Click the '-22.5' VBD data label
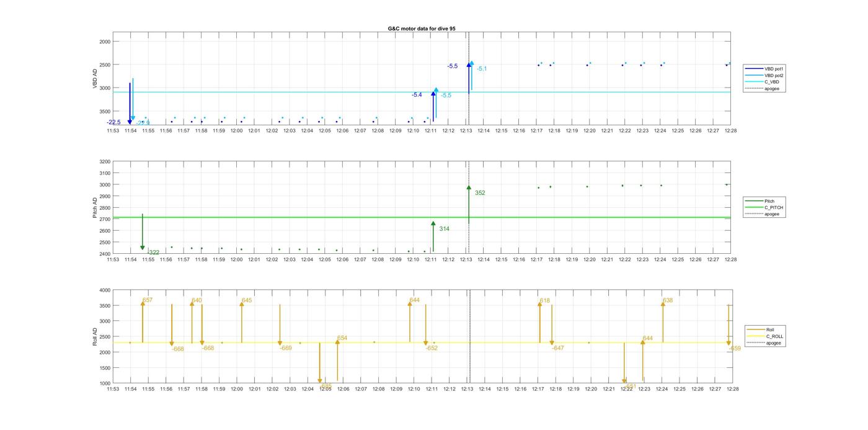Viewport: 868px width, 430px height. (x=113, y=122)
